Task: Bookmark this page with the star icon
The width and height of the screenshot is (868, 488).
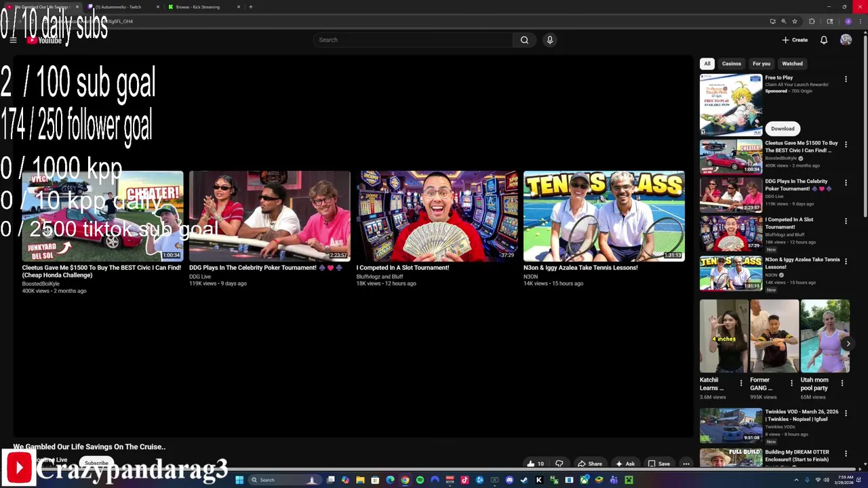Action: click(x=795, y=21)
